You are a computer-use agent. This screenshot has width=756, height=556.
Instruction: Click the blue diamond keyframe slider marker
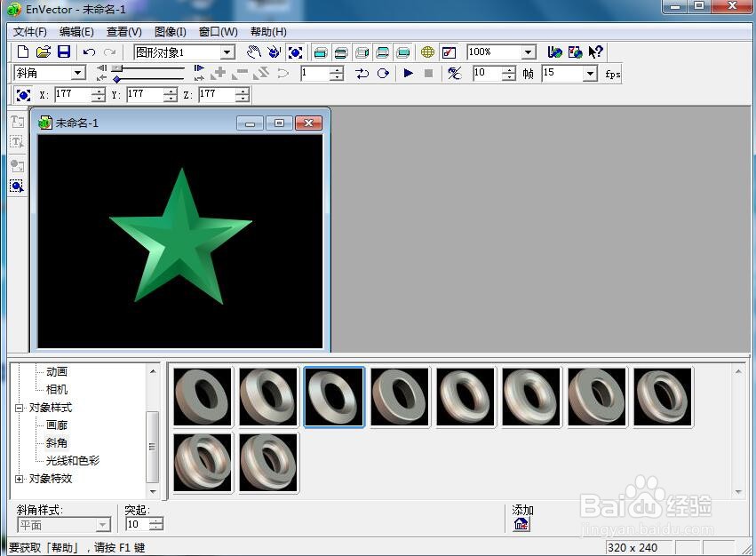click(x=116, y=79)
